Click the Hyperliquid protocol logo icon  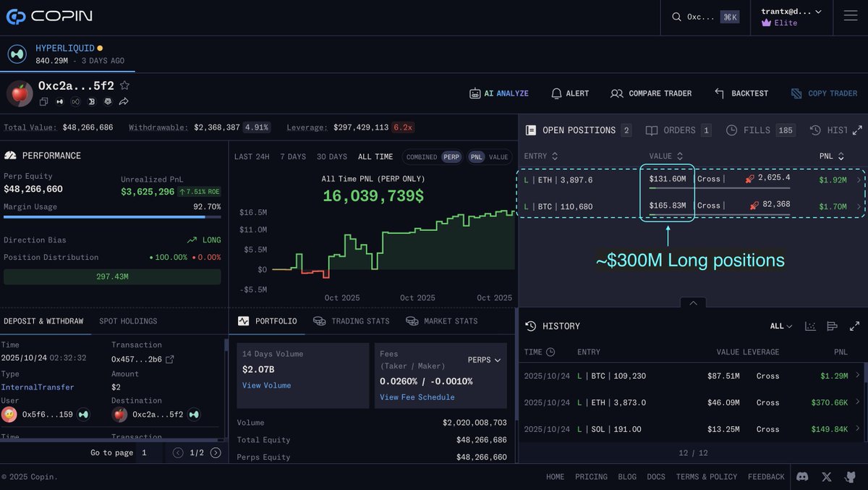pos(17,54)
